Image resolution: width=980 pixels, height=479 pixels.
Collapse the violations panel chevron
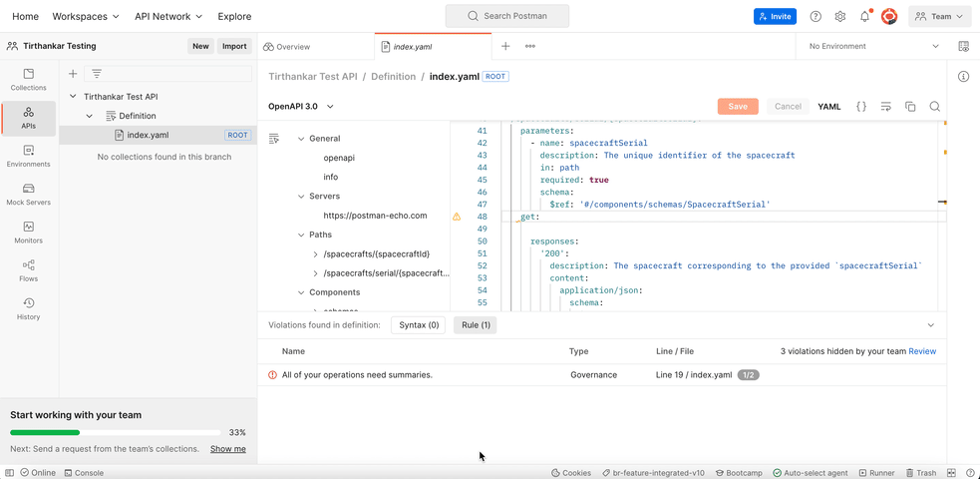[930, 325]
